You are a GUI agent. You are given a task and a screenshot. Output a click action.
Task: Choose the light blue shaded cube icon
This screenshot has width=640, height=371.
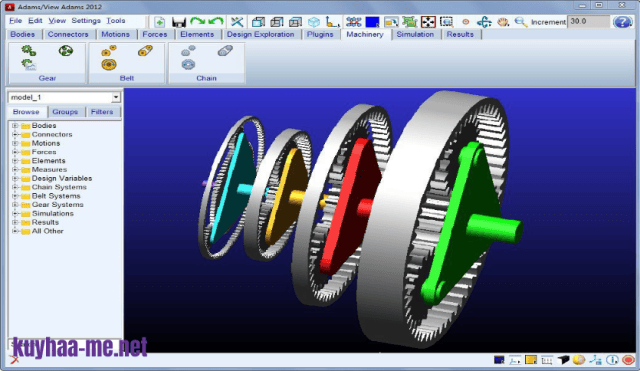click(x=313, y=22)
